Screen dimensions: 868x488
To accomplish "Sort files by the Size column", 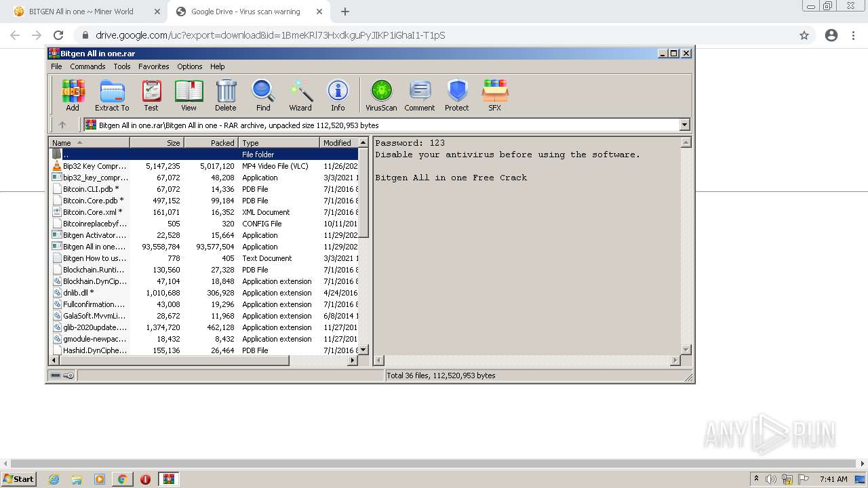I will pyautogui.click(x=157, y=142).
